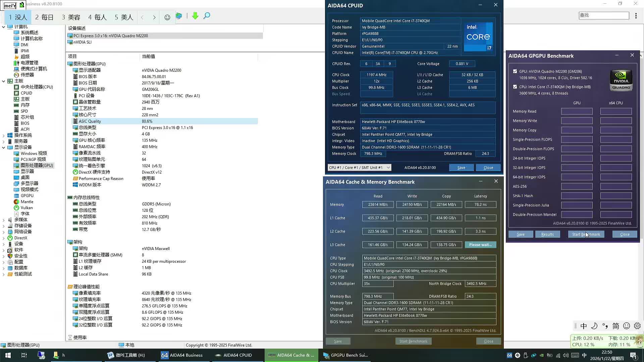The width and height of the screenshot is (644, 362).
Task: Toggle input language via 中 tray indicator
Action: (x=584, y=325)
